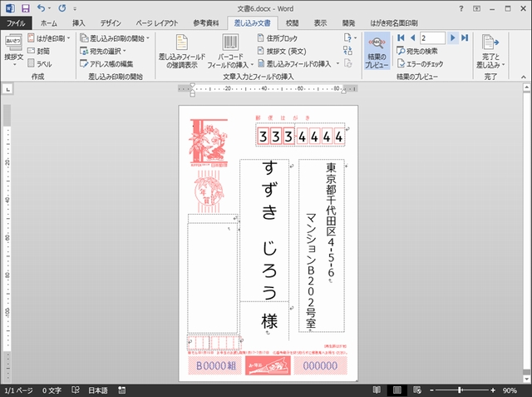This screenshot has width=532, height=397.
Task: Click the Word Help question mark
Action: point(461,8)
